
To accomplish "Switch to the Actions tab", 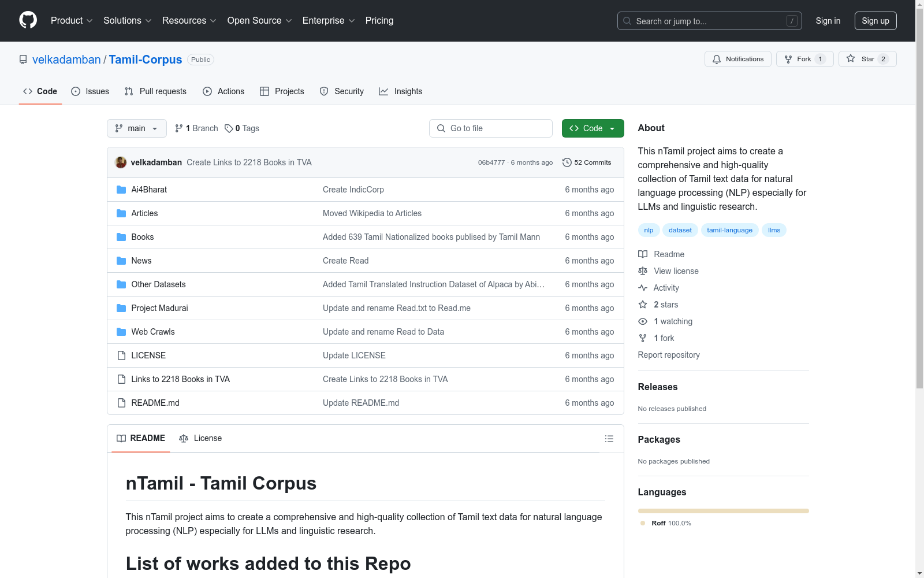I will [x=223, y=91].
